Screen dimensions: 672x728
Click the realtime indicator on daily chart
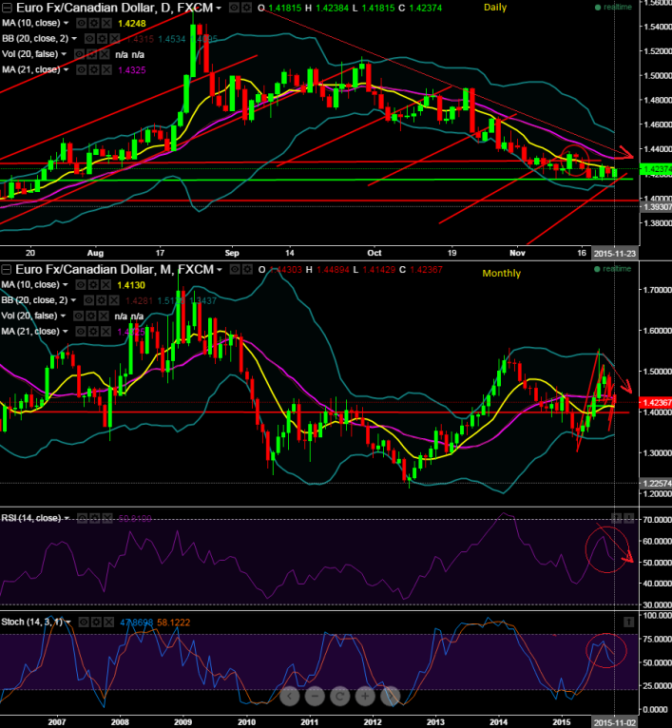[x=617, y=8]
